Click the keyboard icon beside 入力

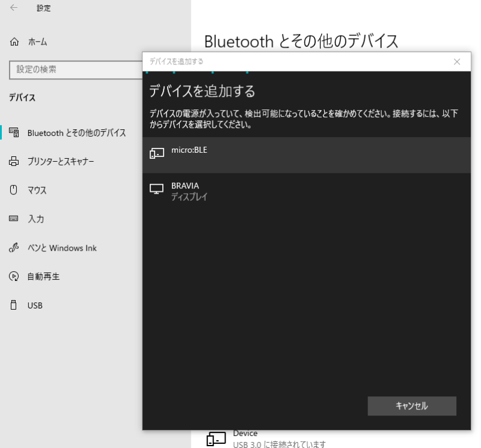coord(14,219)
